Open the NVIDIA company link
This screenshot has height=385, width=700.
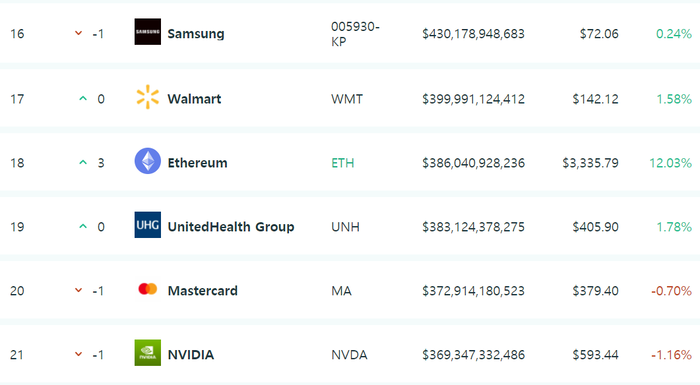(191, 355)
